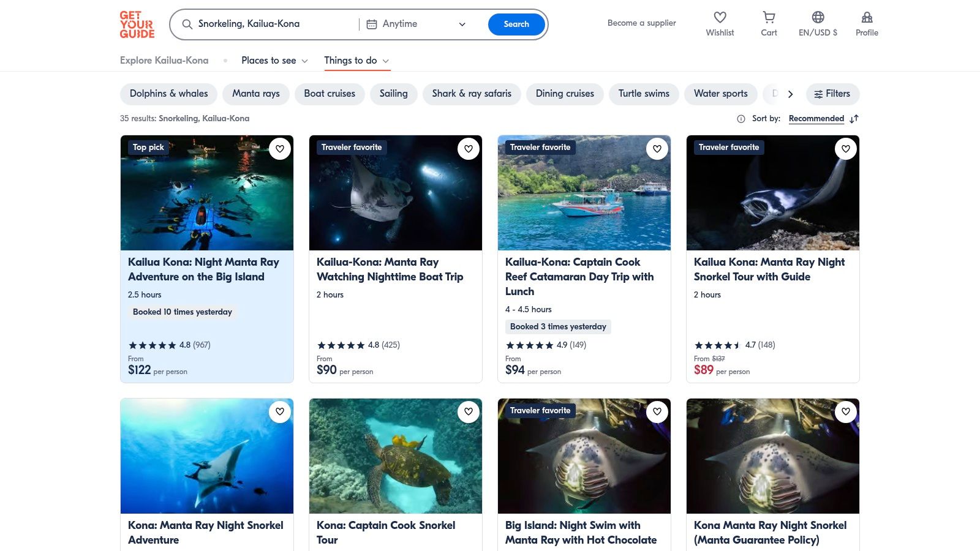Wishlist Big Island: Night Swim with Manta Ray
This screenshot has height=551, width=980.
click(x=657, y=412)
